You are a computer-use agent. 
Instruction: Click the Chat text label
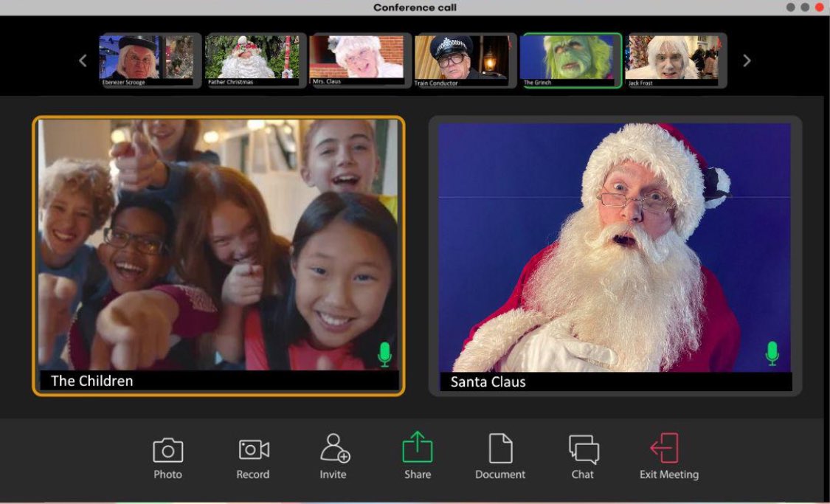583,474
